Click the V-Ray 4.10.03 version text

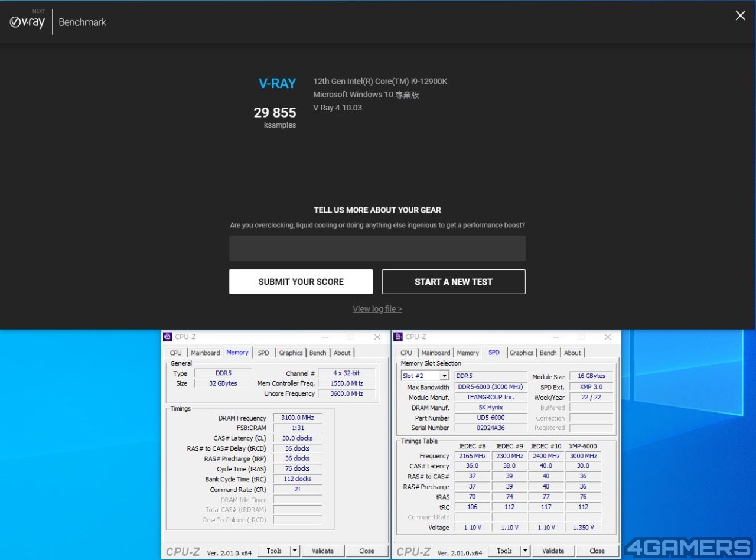337,108
